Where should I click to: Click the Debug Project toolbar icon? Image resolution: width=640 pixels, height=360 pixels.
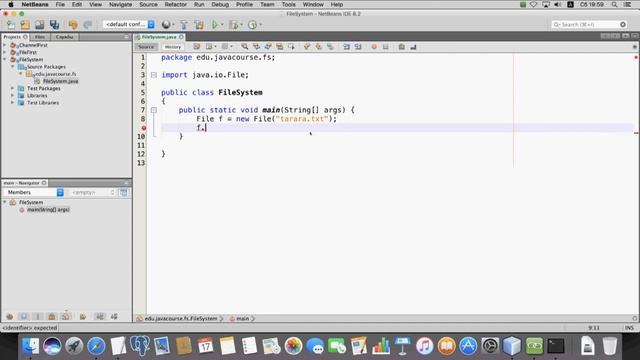pos(233,24)
